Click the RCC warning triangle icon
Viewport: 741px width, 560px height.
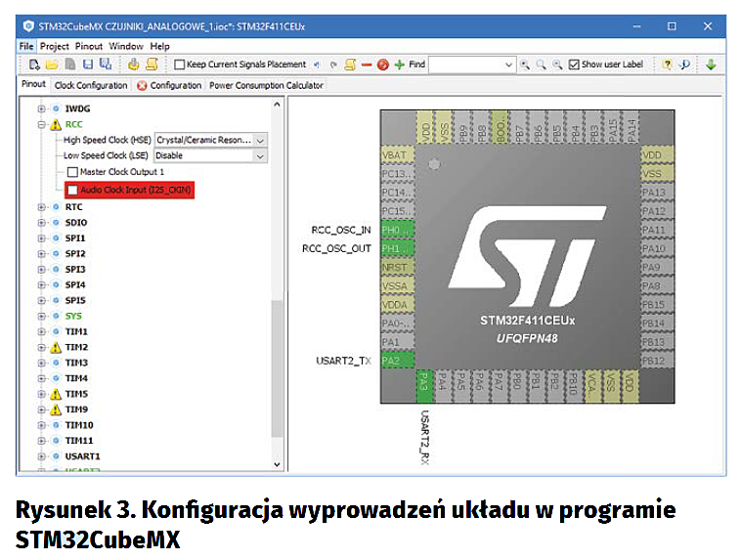[56, 125]
